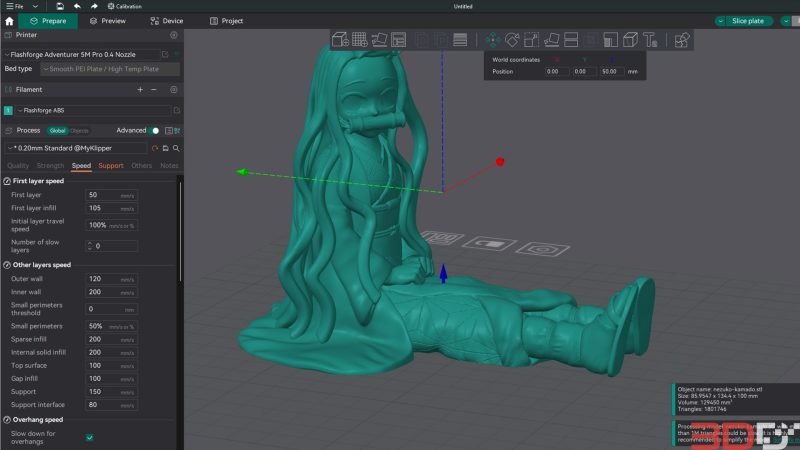The width and height of the screenshot is (800, 450).
Task: Compare presets icon beside Advanced toggle
Action: [168, 131]
